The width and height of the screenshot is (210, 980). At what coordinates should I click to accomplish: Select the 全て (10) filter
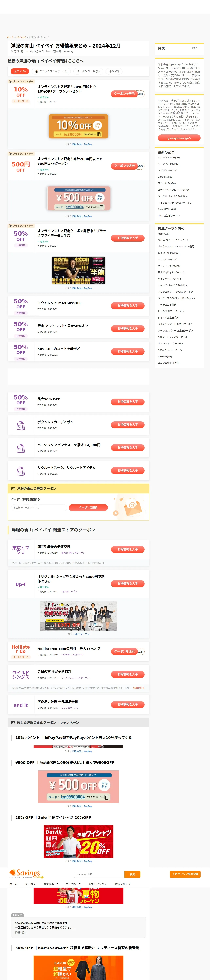(x=20, y=71)
